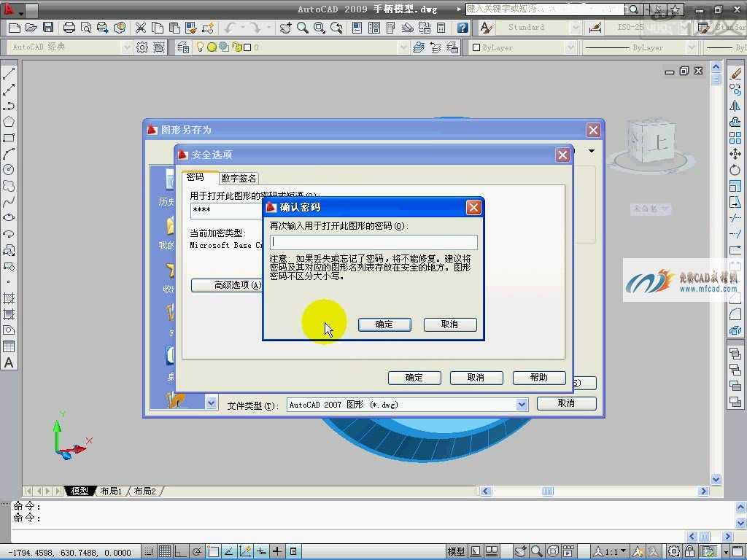This screenshot has width=747, height=560.
Task: Switch to the 布局1 layout tab
Action: 111,491
